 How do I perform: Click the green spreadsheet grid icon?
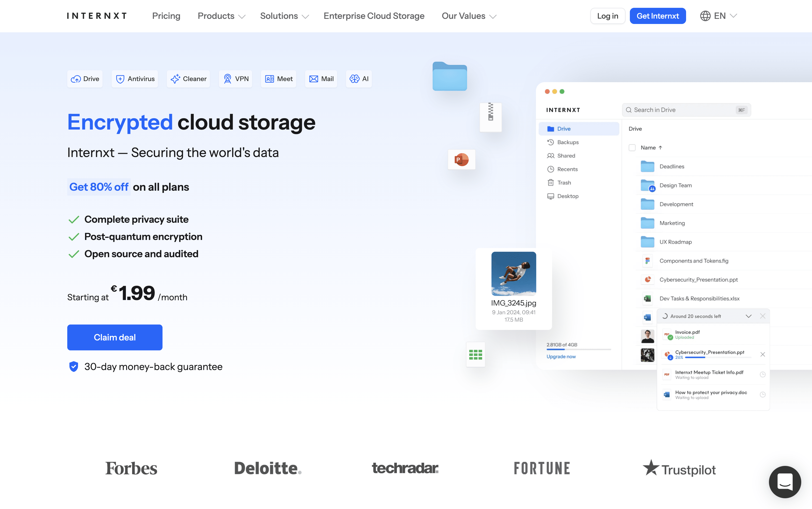click(475, 354)
